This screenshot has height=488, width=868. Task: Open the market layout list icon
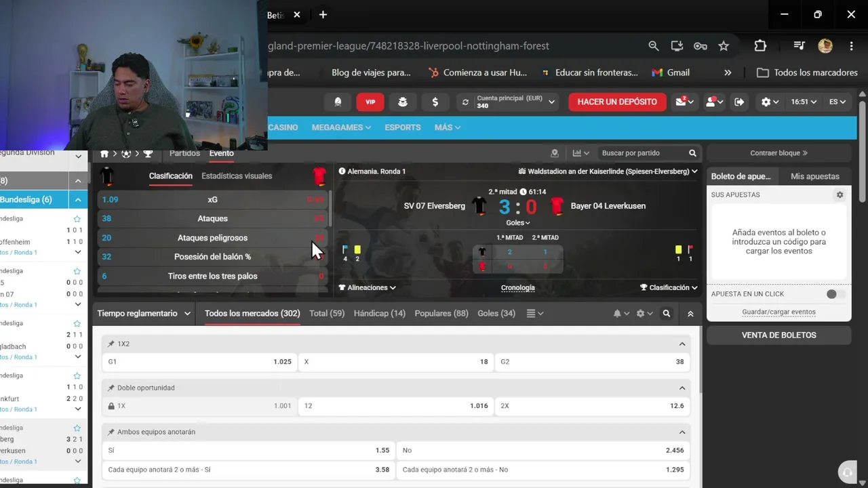(x=534, y=314)
